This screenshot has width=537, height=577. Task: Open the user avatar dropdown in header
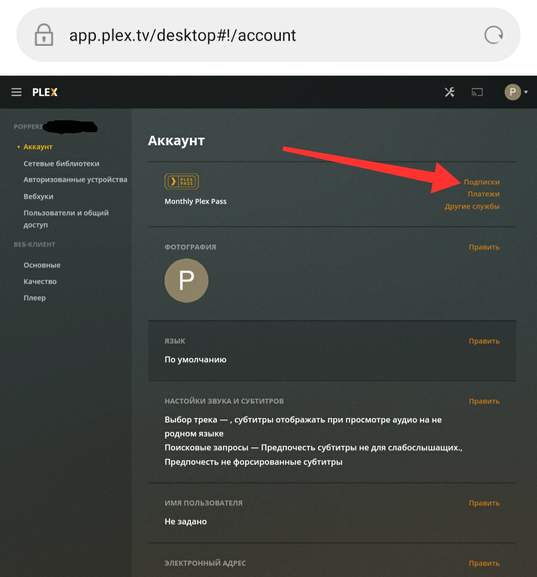pyautogui.click(x=516, y=92)
